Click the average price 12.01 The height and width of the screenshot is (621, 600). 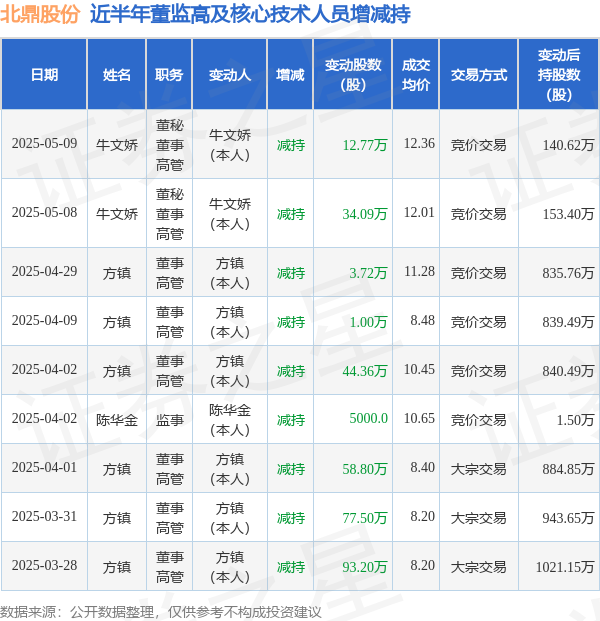pyautogui.click(x=419, y=212)
